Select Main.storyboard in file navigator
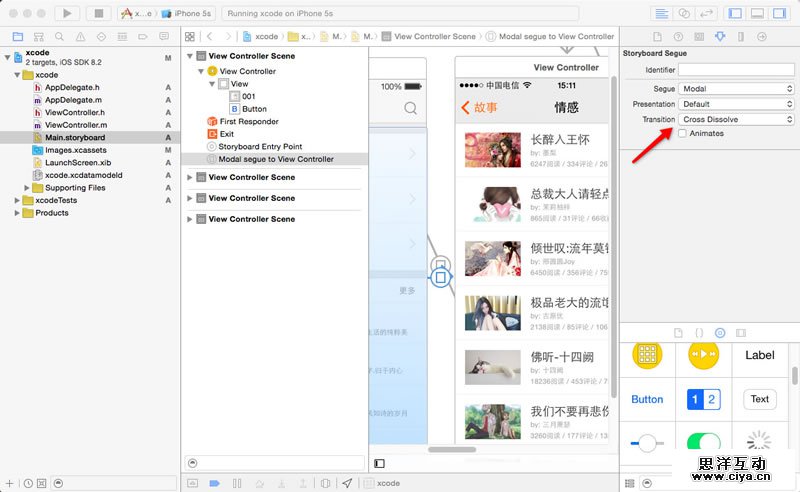 (75, 137)
